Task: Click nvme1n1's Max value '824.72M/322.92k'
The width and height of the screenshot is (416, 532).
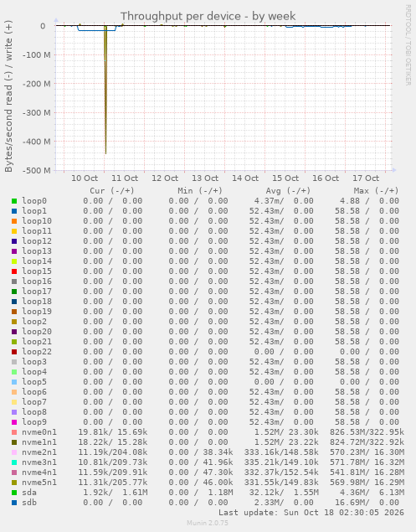Action: pyautogui.click(x=367, y=442)
